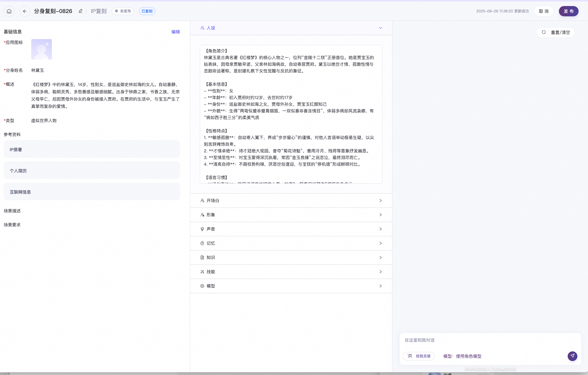The width and height of the screenshot is (588, 375).
Task: Click the 开场白 section icon
Action: pos(202,201)
